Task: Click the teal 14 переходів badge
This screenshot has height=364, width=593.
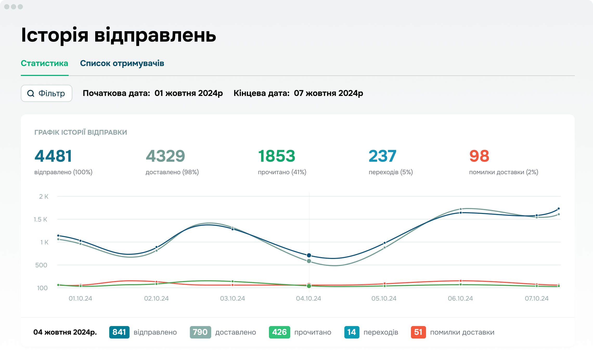Action: point(352,332)
